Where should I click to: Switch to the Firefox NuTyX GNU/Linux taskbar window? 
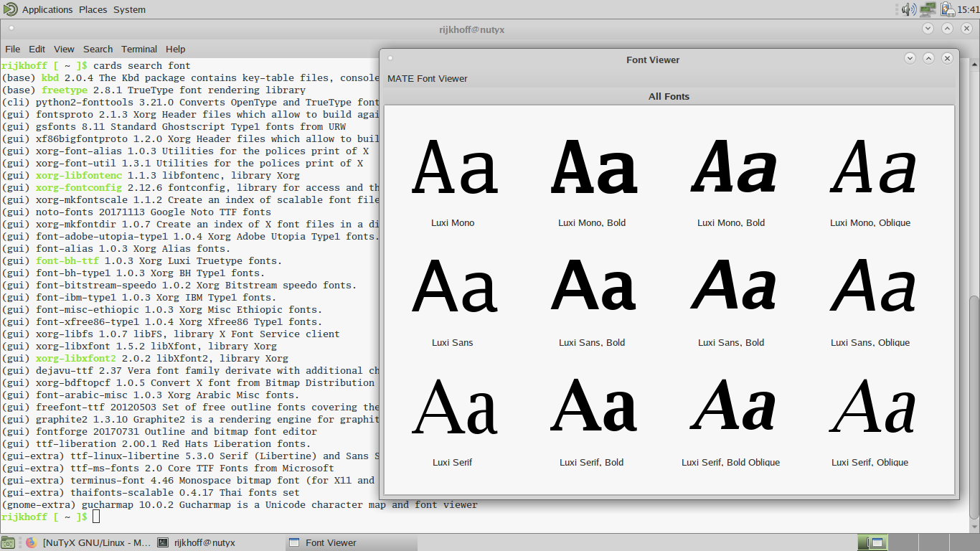[x=88, y=543]
